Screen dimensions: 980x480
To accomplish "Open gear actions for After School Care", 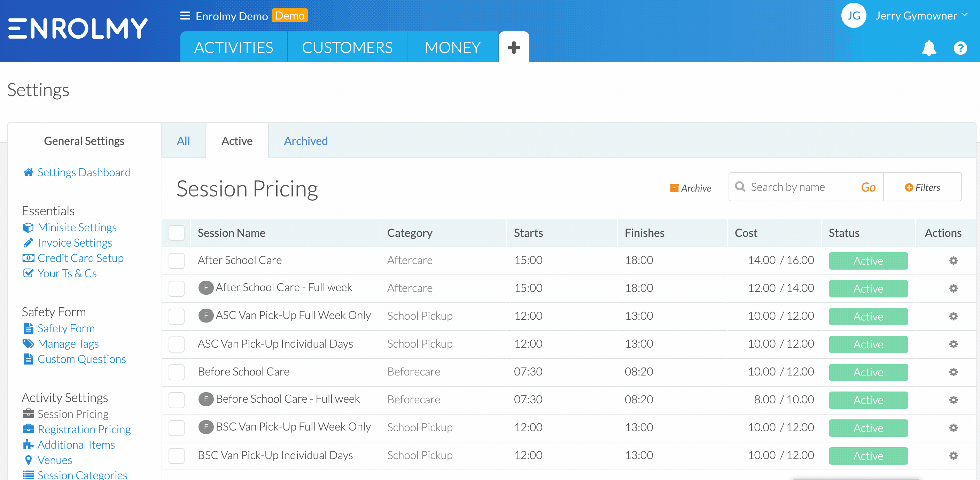I will click(953, 260).
